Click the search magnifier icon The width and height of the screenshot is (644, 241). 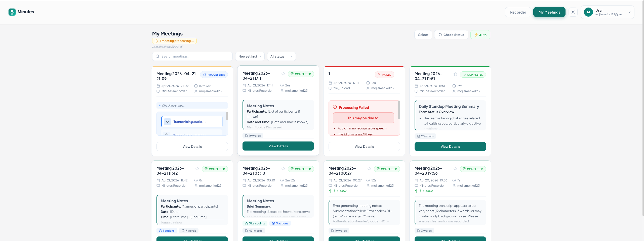click(x=157, y=56)
